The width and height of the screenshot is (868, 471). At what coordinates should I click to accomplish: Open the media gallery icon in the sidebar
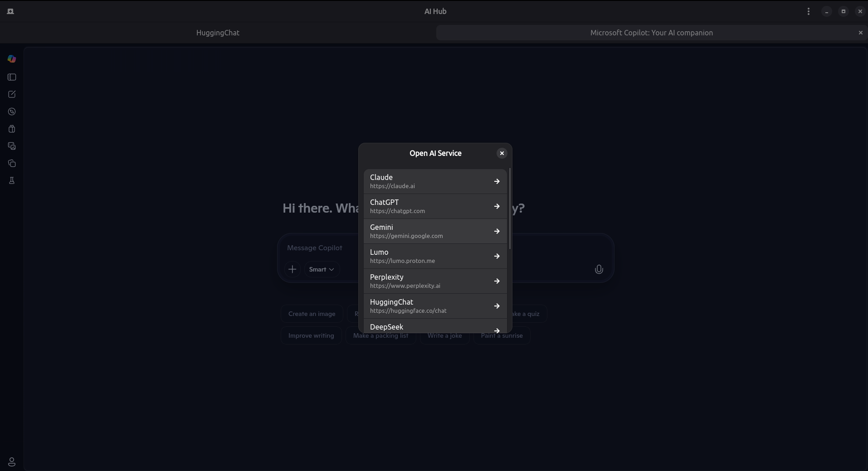(11, 146)
